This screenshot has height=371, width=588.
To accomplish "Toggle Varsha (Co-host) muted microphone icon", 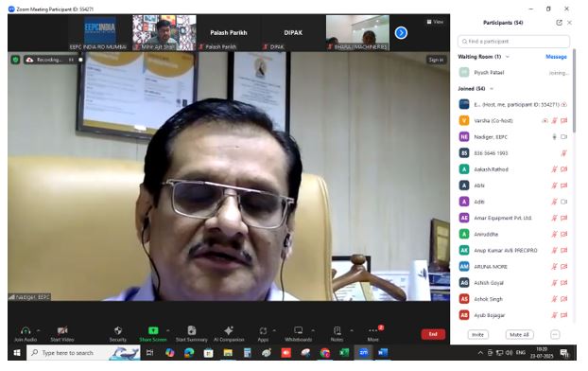I will [554, 120].
